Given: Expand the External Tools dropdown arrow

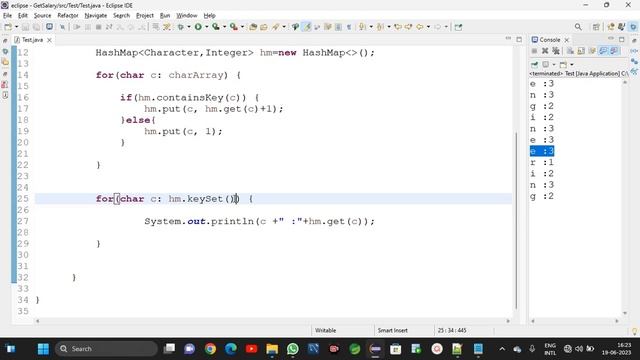Looking at the screenshot, I should [242, 27].
